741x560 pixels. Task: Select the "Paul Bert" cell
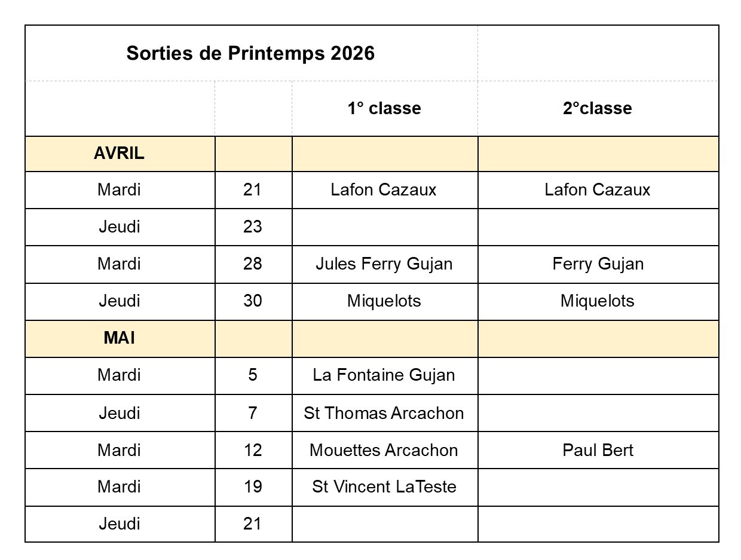click(x=598, y=450)
